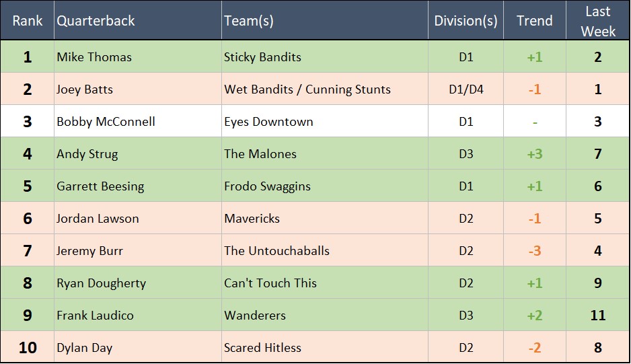Click the -3 trend value for Jeremy Burr
Viewport: 631px width, 364px height.
tap(535, 251)
